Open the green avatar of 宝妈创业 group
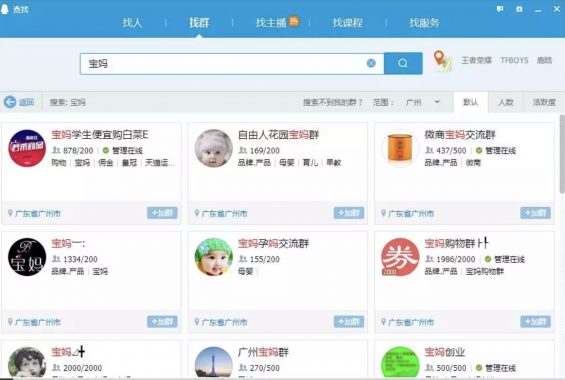Viewport: 565px width, 380px height. point(400,362)
